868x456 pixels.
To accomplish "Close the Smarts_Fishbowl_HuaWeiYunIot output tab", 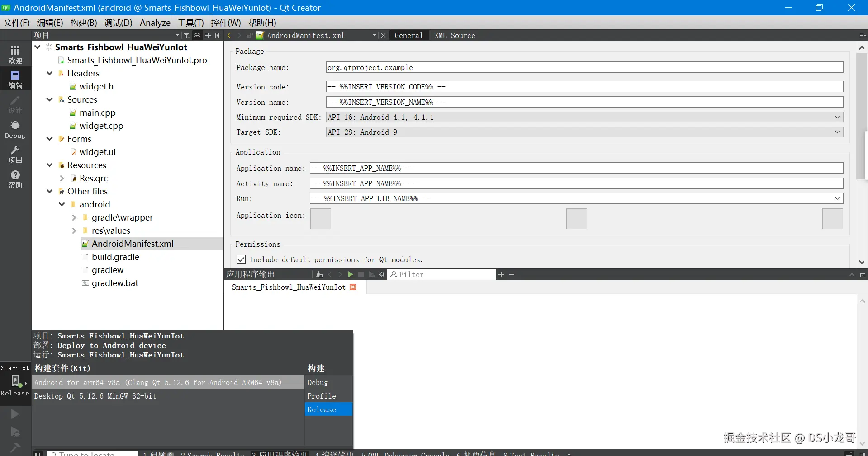I will pos(353,287).
